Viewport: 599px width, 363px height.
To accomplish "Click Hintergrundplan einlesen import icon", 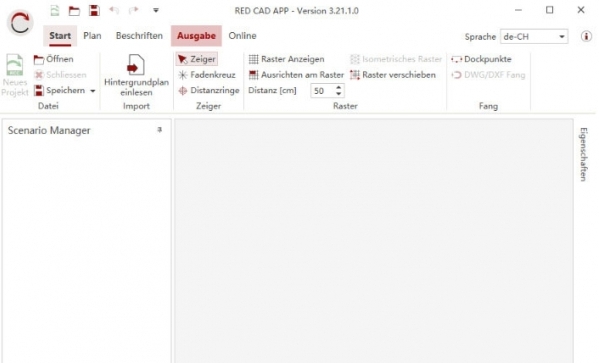I will pos(136,76).
